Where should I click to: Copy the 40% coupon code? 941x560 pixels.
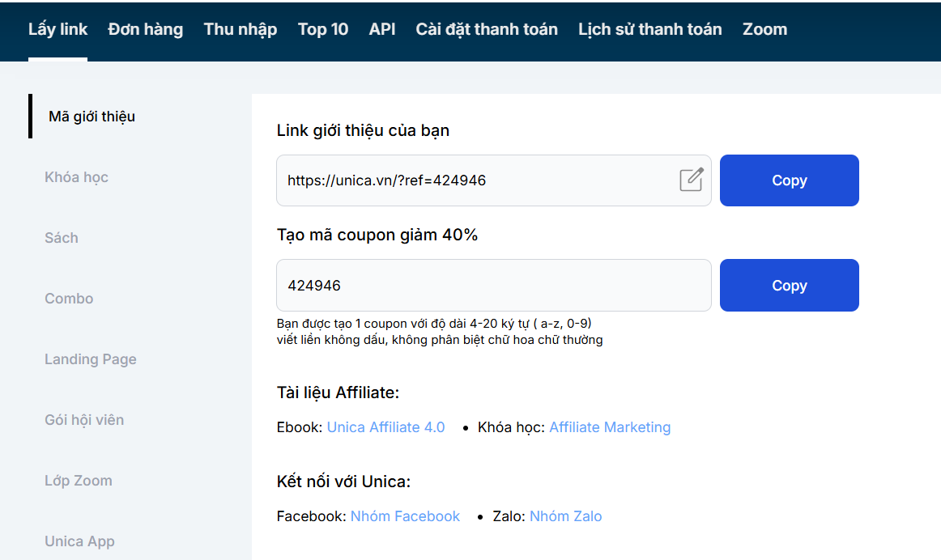(789, 286)
